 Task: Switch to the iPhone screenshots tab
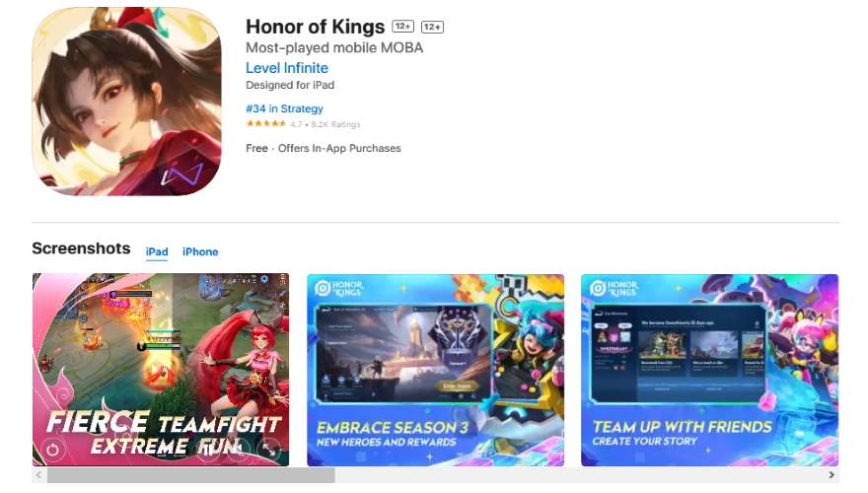coord(200,251)
